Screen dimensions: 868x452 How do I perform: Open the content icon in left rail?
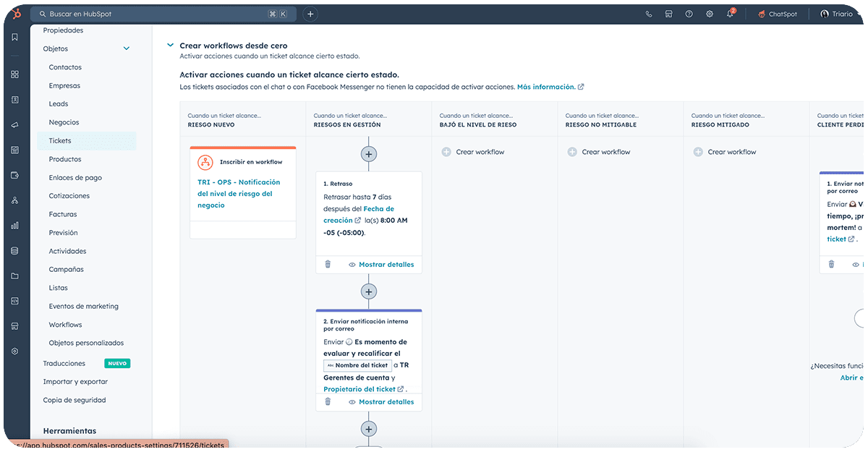(x=15, y=150)
